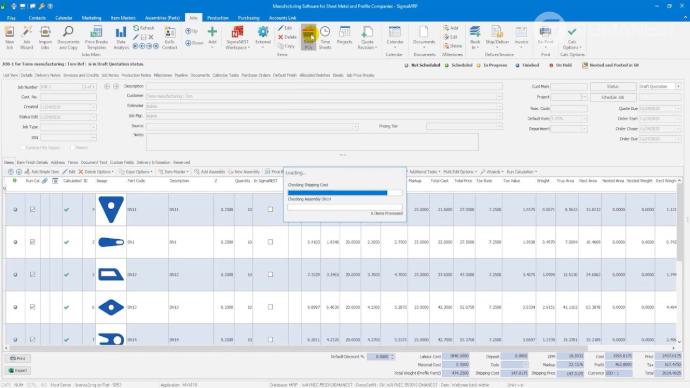This screenshot has height=388, width=690.
Task: Toggle Run Calc checkbox in second row
Action: [x=33, y=242]
